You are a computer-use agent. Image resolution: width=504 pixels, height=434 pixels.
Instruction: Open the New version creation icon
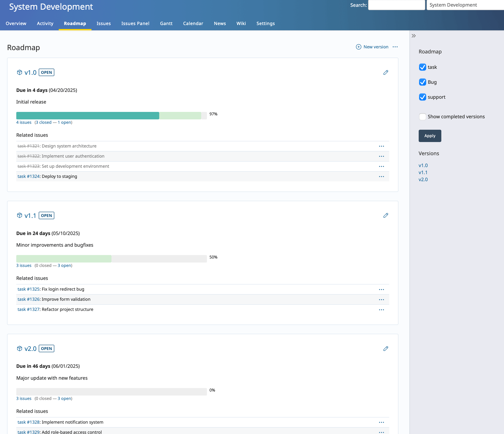click(359, 47)
